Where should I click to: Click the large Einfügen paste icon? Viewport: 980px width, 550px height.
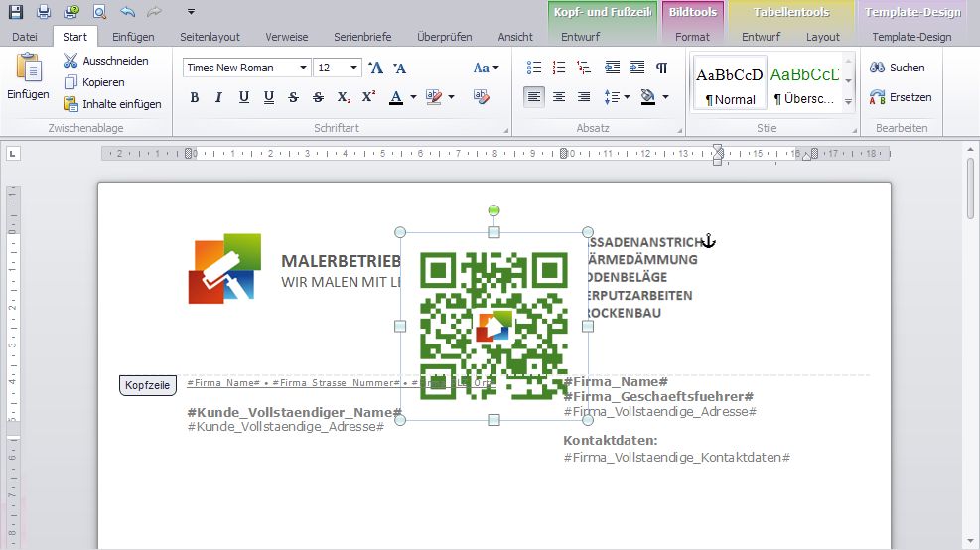point(28,68)
